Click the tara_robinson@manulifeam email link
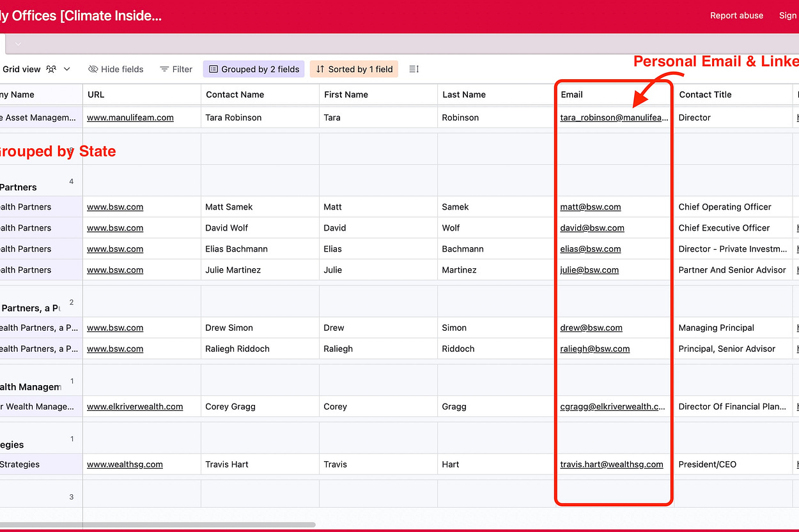 (x=614, y=118)
